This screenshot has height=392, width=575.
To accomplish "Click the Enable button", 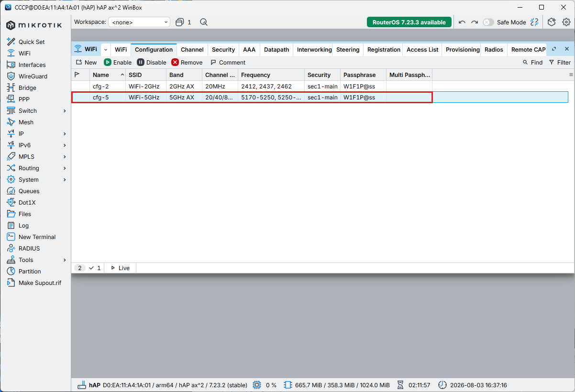I will pyautogui.click(x=118, y=62).
